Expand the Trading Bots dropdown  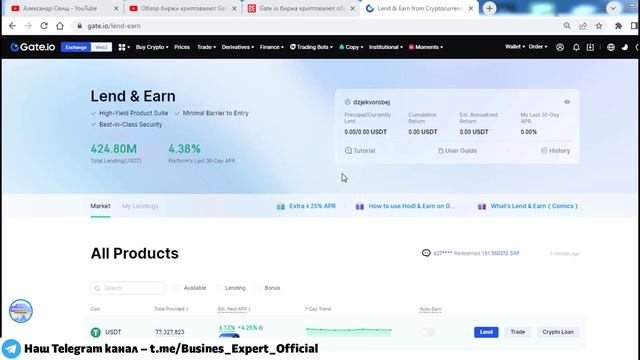click(x=311, y=47)
